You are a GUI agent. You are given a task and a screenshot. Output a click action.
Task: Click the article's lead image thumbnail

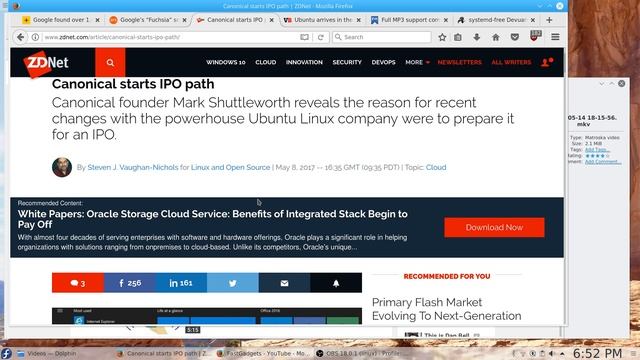[207, 316]
